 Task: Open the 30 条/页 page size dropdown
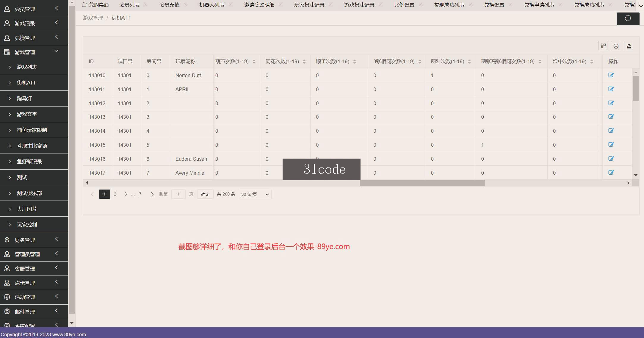(255, 194)
